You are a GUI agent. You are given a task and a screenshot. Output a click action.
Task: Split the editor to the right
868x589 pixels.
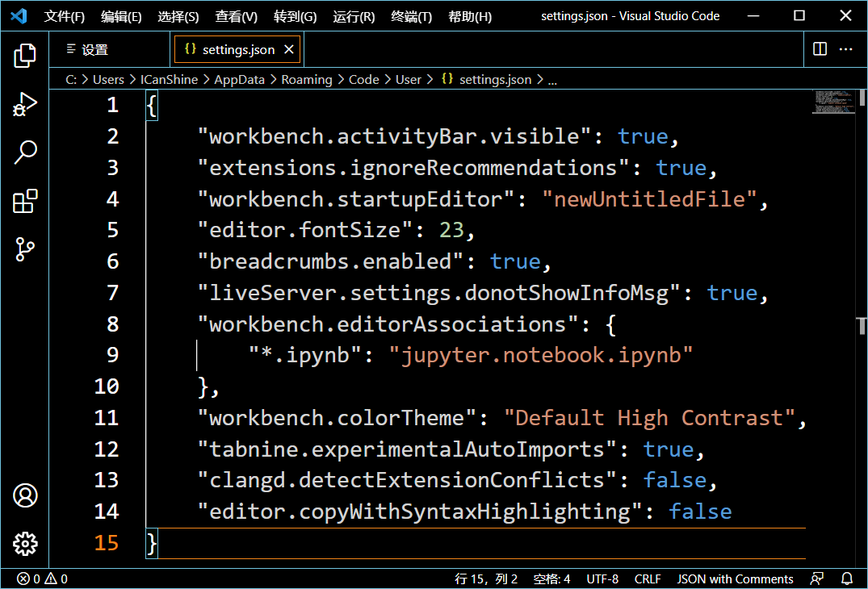[x=820, y=49]
